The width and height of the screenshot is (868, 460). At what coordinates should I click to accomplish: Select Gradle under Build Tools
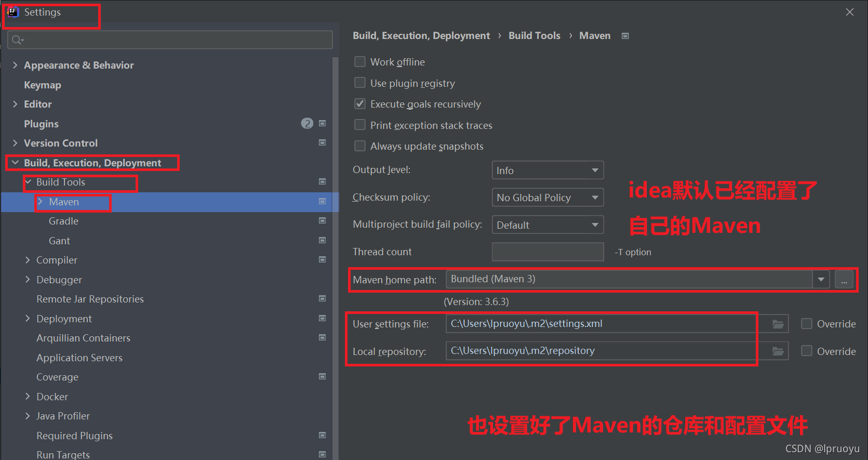click(x=63, y=221)
